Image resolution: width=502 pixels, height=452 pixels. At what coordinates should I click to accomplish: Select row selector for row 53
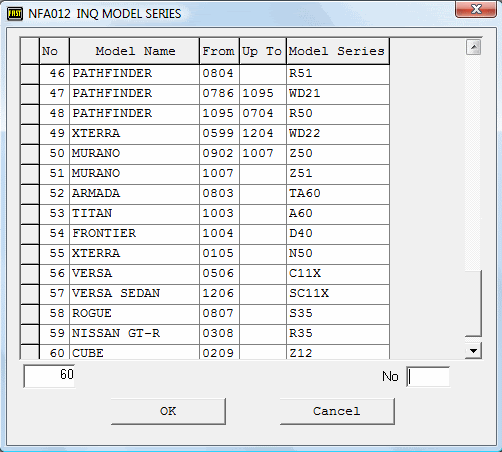30,214
